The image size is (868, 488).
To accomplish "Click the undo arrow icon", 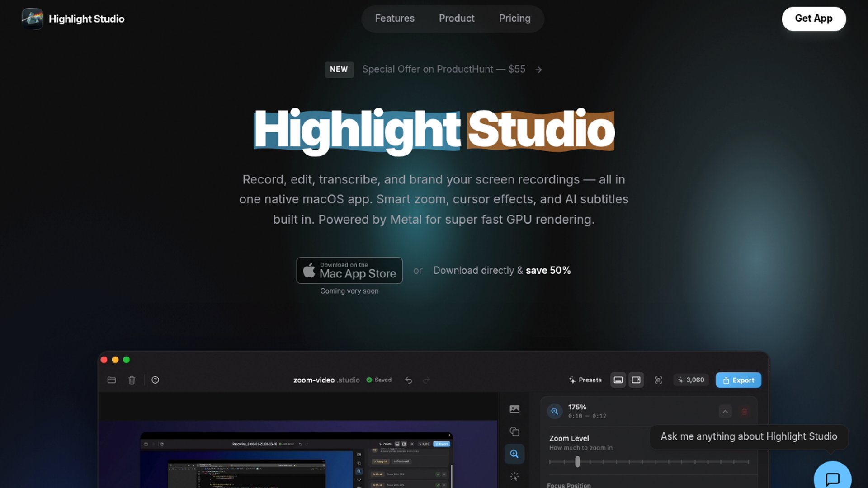I will (x=409, y=380).
